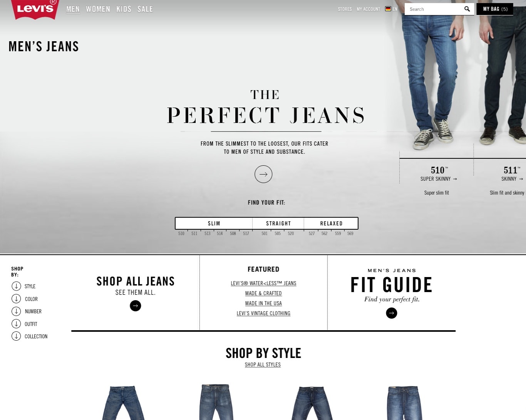Click the Shop All Styles link
Viewport: 526px width, 420px height.
263,365
